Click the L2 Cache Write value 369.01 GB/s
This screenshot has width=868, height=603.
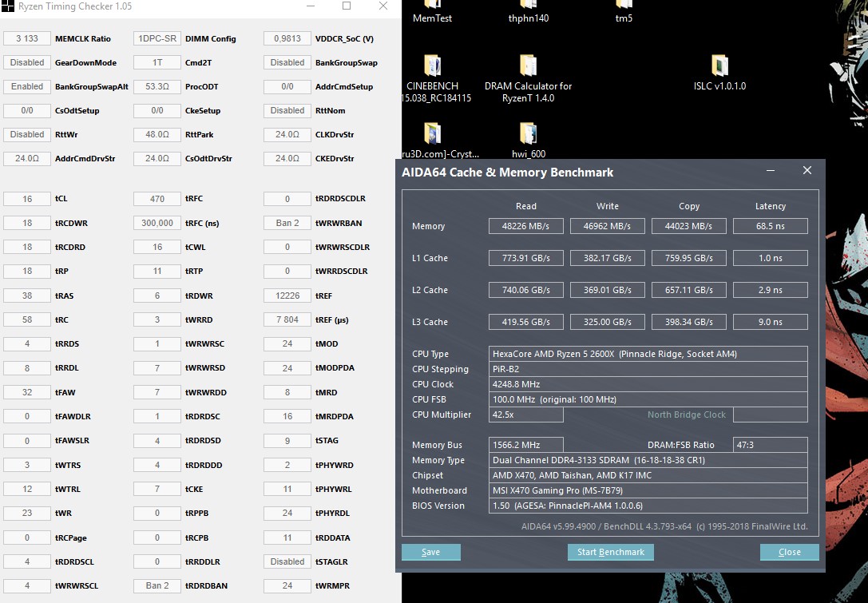tap(607, 290)
